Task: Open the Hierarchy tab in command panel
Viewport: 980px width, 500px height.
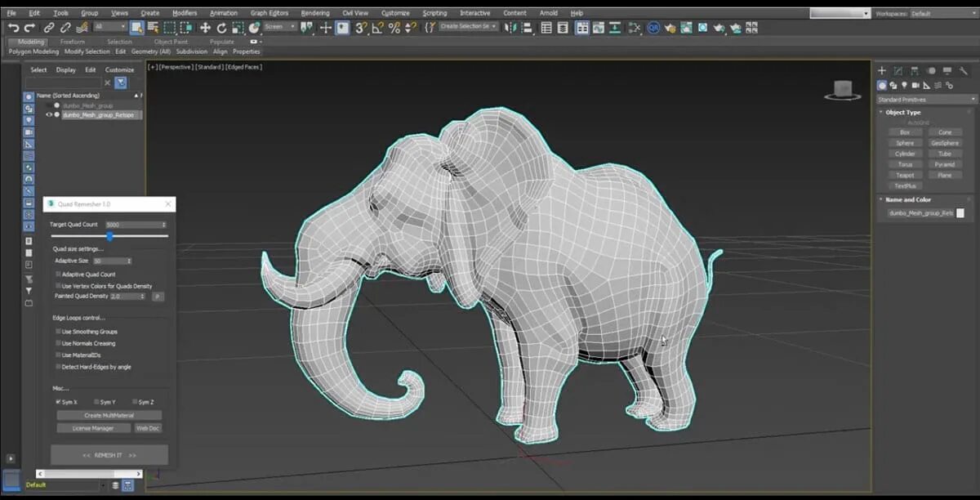Action: pyautogui.click(x=914, y=71)
